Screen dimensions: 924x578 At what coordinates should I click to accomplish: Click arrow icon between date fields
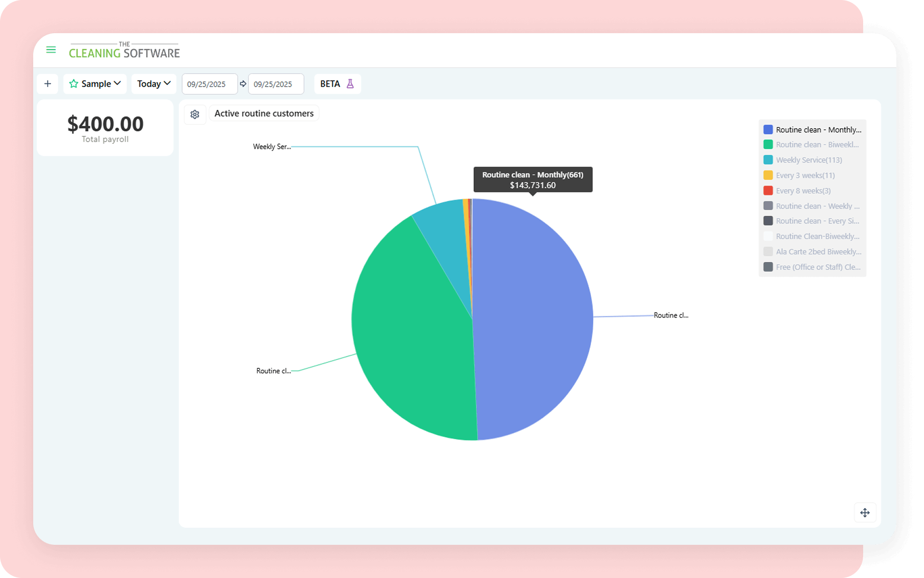coord(243,84)
